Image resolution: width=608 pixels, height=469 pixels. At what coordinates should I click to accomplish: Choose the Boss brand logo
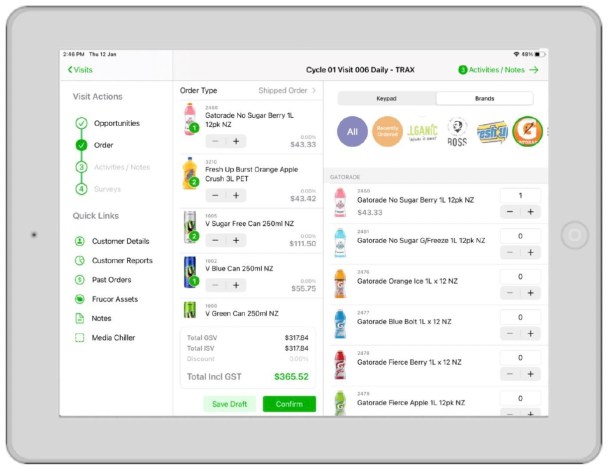[x=457, y=132]
